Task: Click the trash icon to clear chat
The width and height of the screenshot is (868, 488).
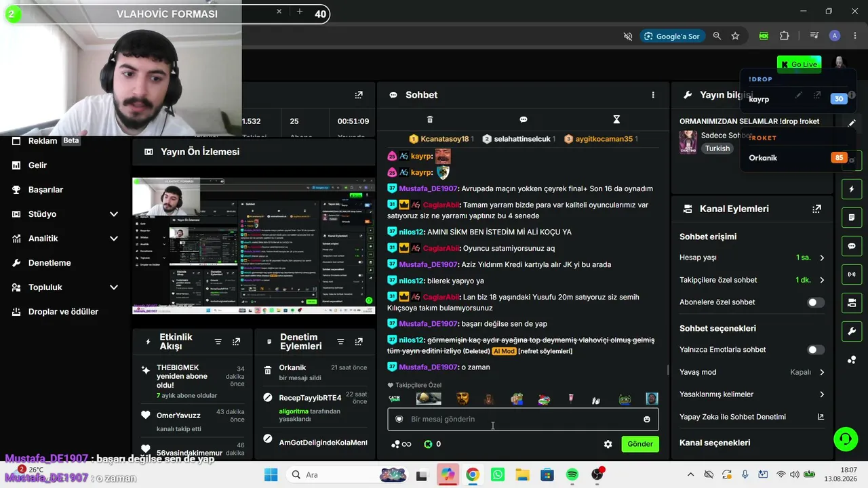Action: [430, 119]
